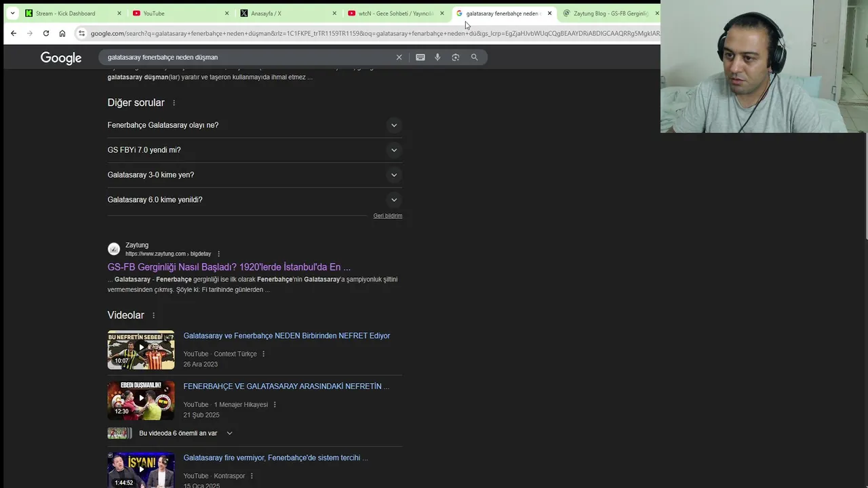Viewport: 868px width, 488px height.
Task: Close the Anasayfa / X tab
Action: [334, 13]
